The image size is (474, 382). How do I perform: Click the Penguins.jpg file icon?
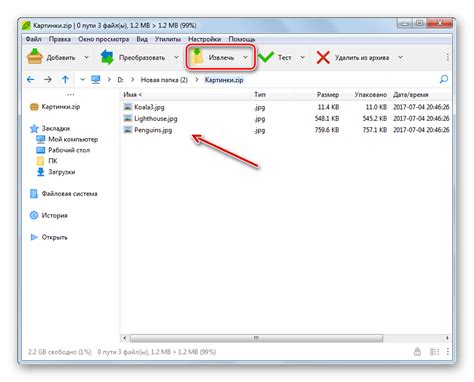click(x=128, y=129)
